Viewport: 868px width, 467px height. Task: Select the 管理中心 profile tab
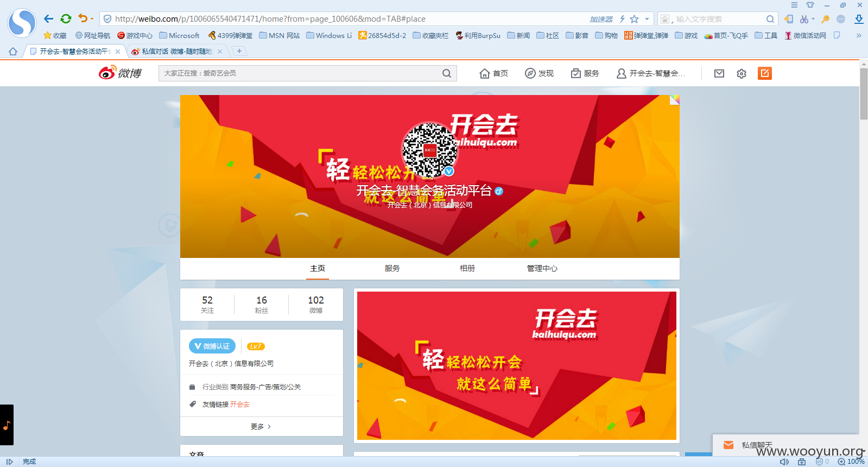[x=542, y=268]
